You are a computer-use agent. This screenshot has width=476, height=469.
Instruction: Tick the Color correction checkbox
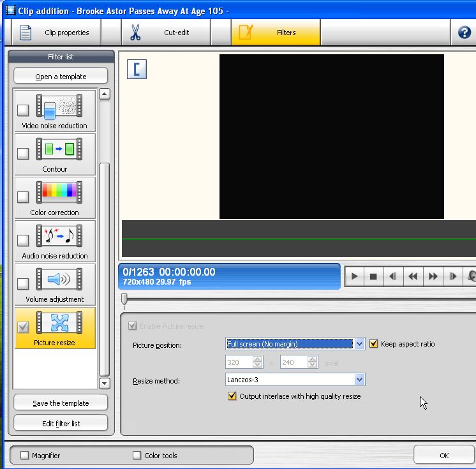(23, 197)
